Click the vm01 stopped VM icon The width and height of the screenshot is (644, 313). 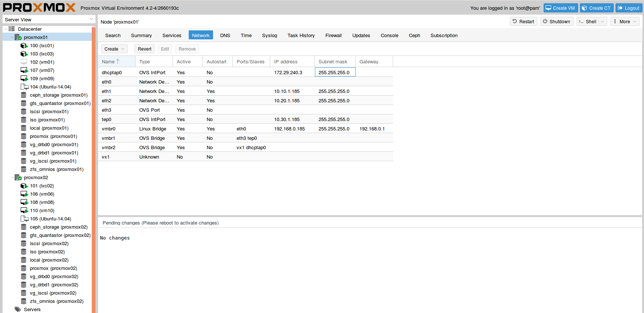(24, 62)
